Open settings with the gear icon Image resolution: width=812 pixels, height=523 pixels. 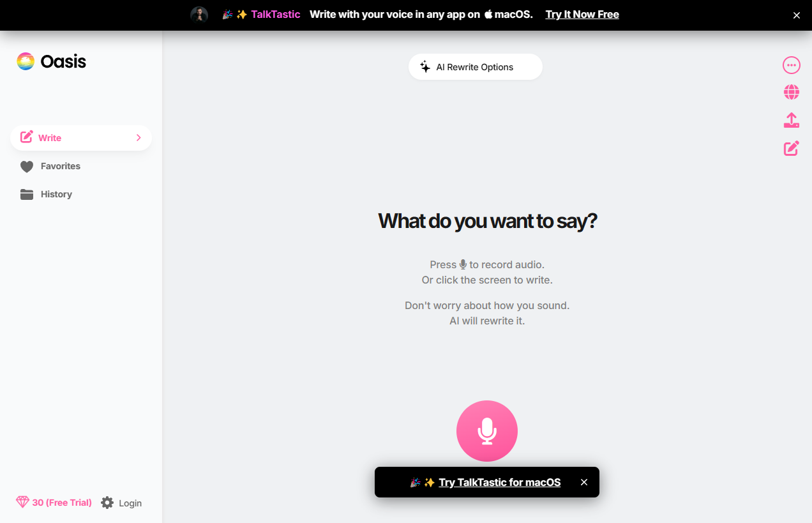pyautogui.click(x=107, y=503)
